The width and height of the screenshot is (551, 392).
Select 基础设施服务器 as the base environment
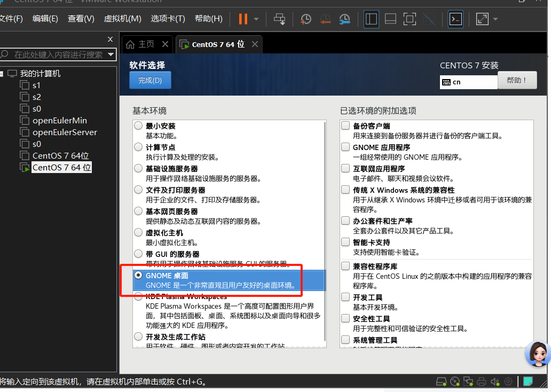138,168
